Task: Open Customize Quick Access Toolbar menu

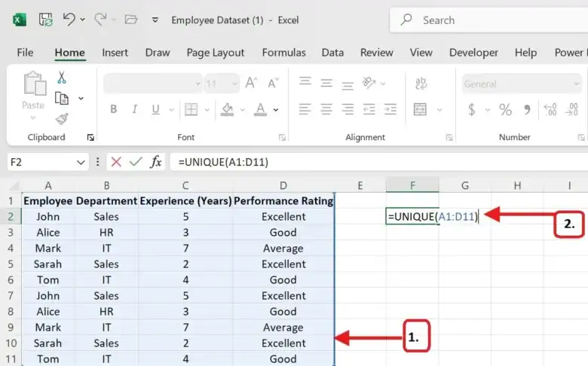Action: [x=155, y=20]
